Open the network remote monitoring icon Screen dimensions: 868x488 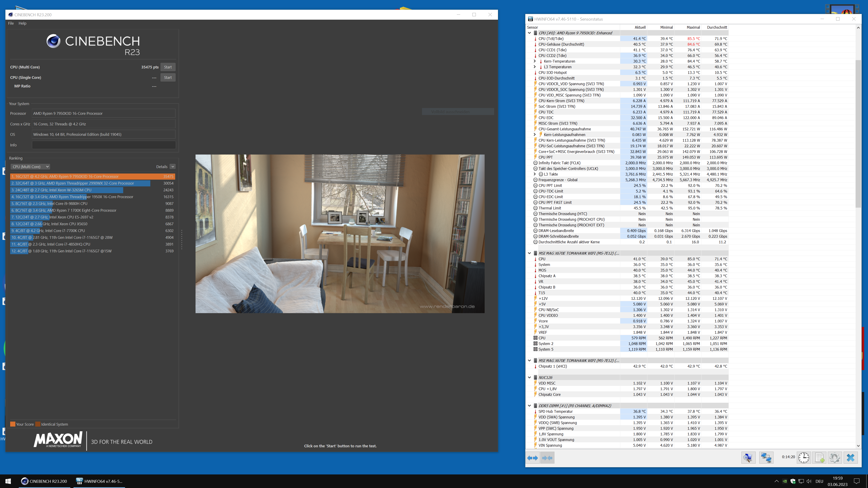(x=766, y=458)
